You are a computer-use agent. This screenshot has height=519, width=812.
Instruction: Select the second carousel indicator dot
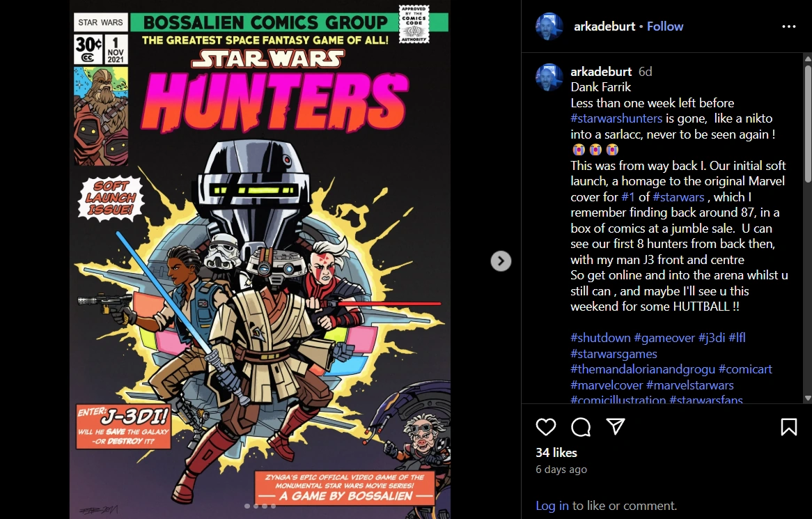tap(256, 506)
